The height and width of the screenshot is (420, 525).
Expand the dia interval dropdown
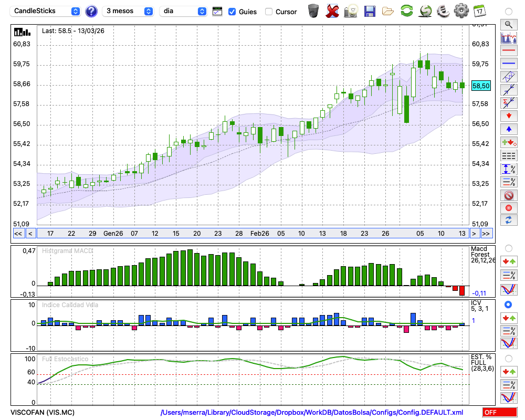coord(183,11)
